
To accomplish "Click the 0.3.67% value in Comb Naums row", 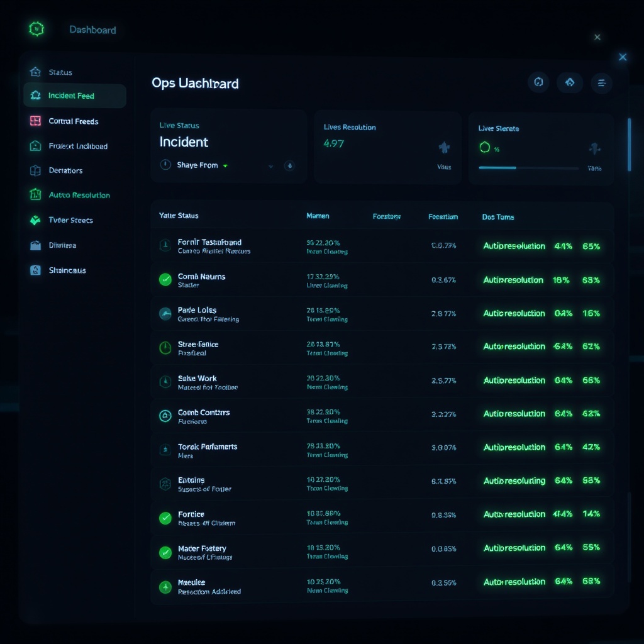I will point(443,280).
